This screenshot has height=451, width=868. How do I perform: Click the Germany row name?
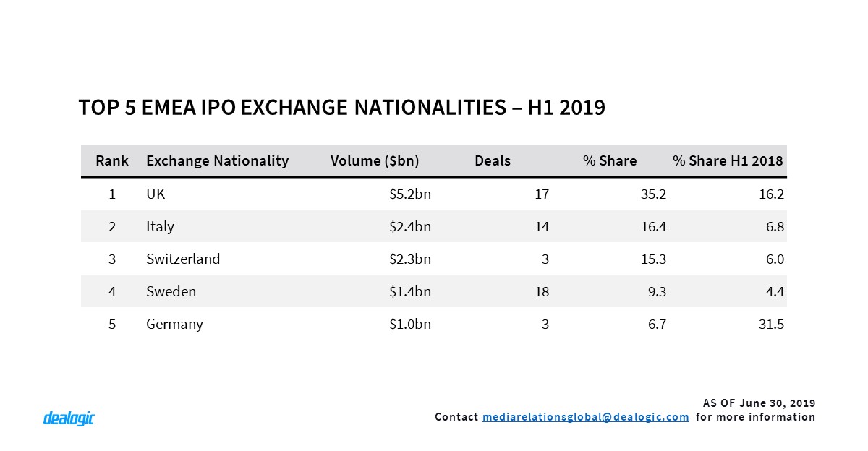click(174, 325)
